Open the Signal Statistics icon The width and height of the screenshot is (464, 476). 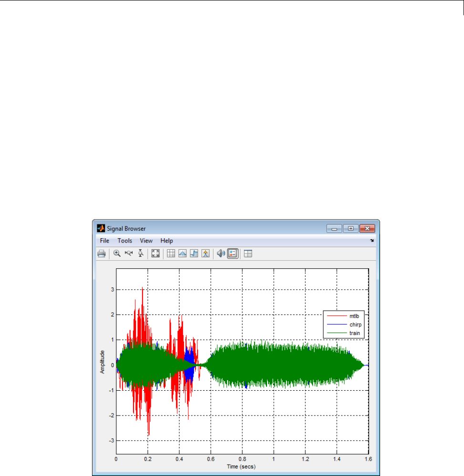pyautogui.click(x=183, y=253)
